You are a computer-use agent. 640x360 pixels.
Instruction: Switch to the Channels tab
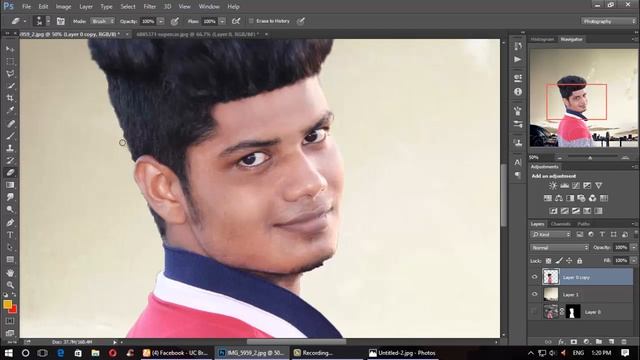(x=560, y=224)
